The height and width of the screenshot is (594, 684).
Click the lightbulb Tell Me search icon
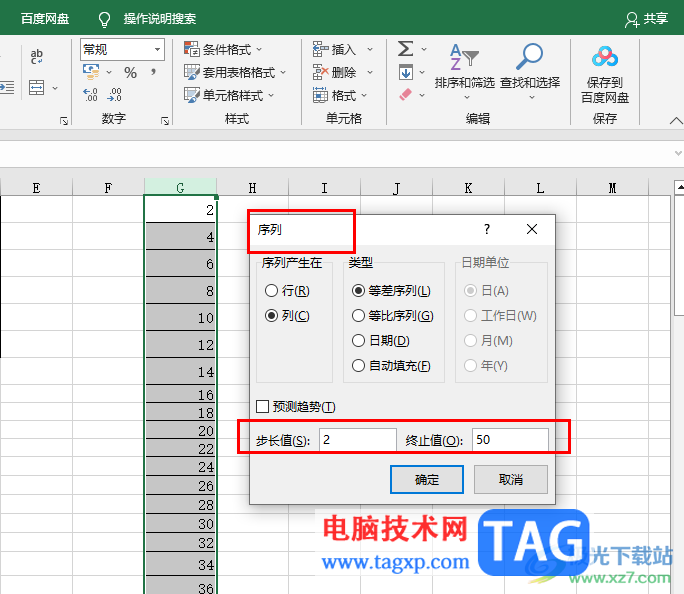[104, 19]
